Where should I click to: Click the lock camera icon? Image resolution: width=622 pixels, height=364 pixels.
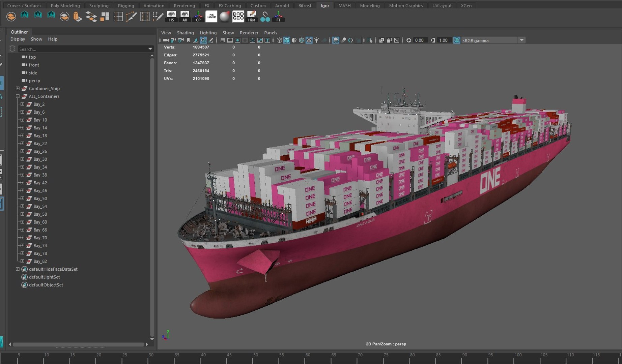tap(173, 40)
